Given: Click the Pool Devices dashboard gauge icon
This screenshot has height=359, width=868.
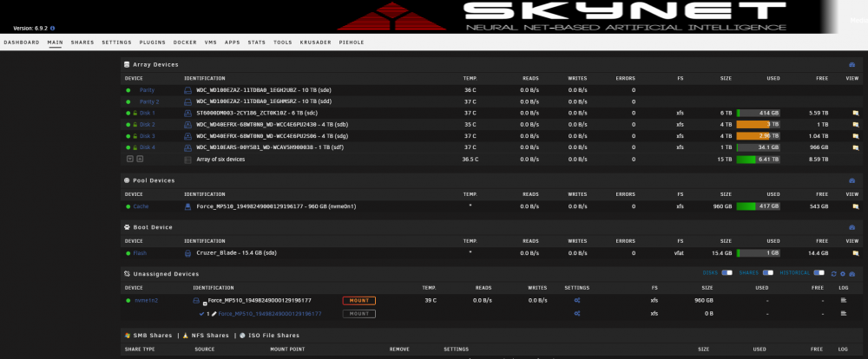Looking at the screenshot, I should (x=852, y=181).
